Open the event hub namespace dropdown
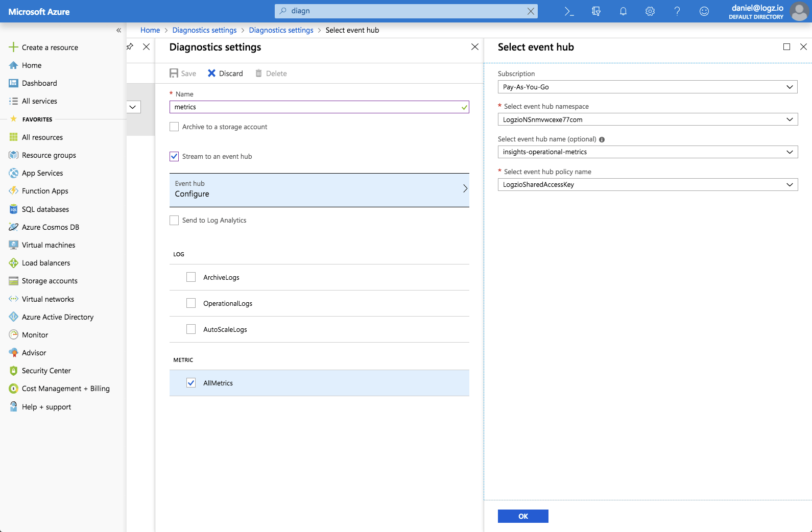Image resolution: width=812 pixels, height=532 pixels. tap(648, 119)
